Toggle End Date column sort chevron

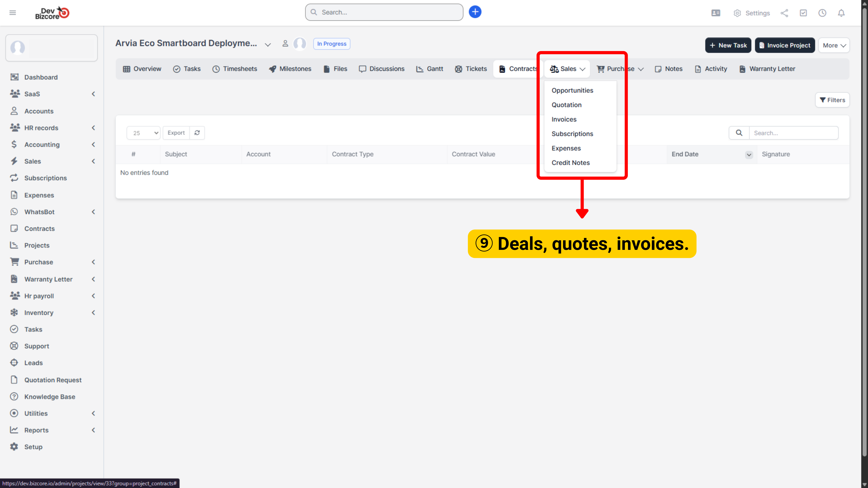click(749, 155)
